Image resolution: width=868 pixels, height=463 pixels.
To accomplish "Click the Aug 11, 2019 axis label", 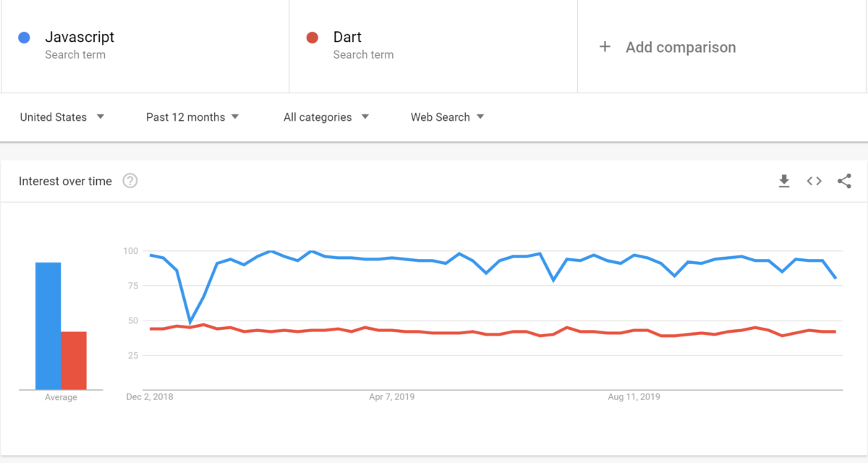I will [x=634, y=396].
